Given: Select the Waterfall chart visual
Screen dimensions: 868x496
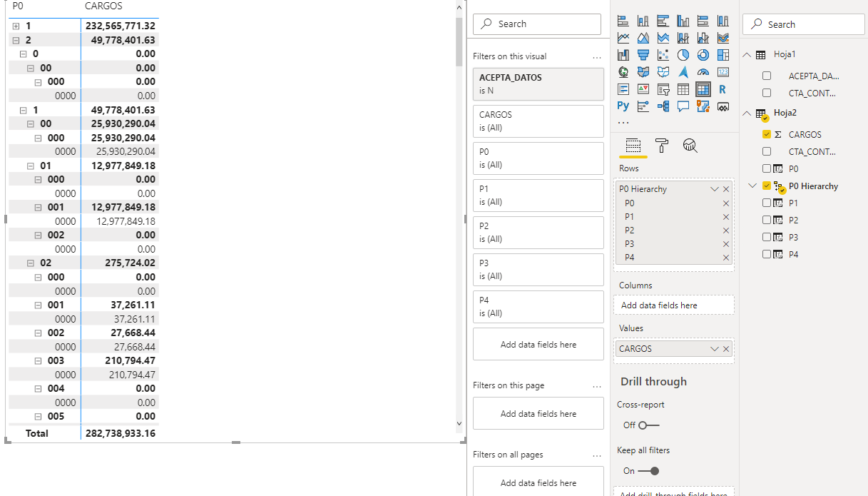Looking at the screenshot, I should (623, 55).
